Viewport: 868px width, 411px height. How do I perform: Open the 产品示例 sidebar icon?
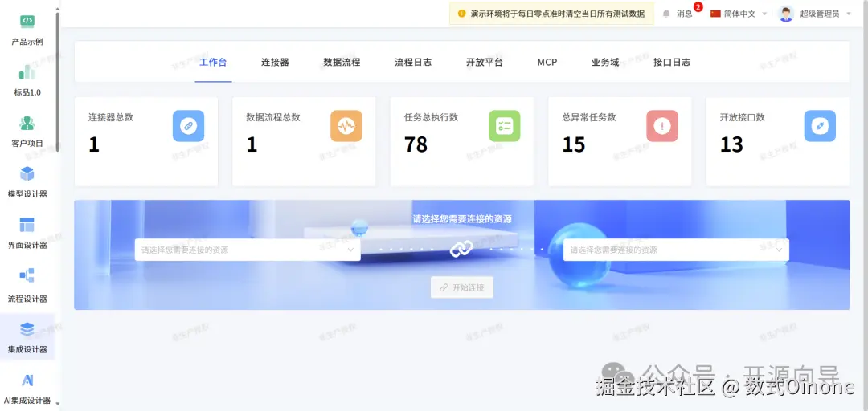[x=27, y=22]
